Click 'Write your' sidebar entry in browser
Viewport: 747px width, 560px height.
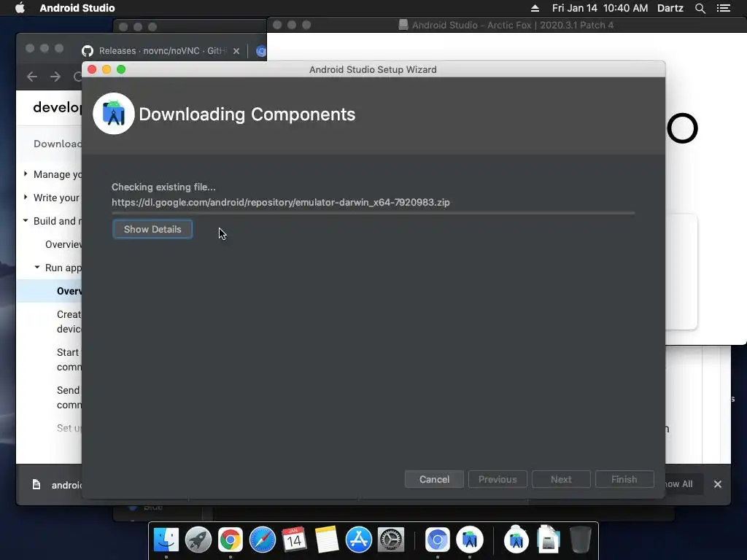pos(57,198)
